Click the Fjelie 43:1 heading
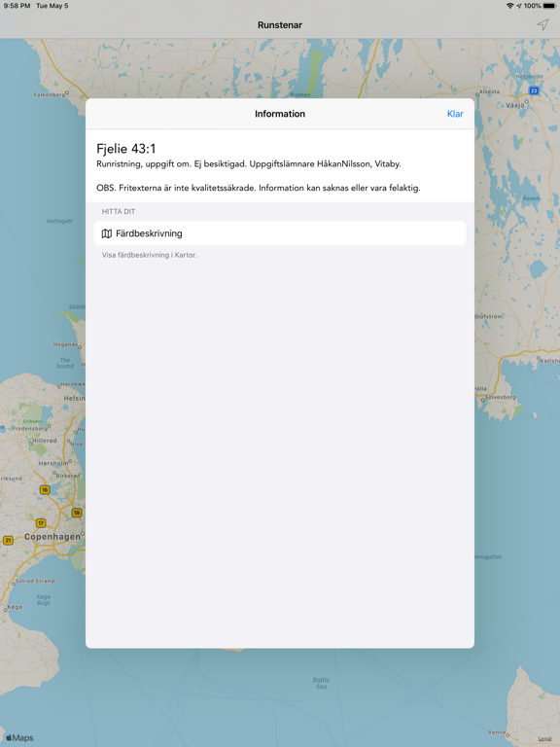Screen dimensions: 560x747 point(126,149)
